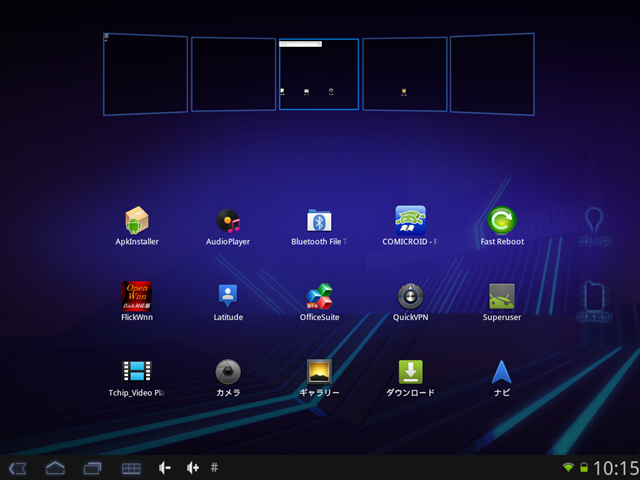Image resolution: width=640 pixels, height=480 pixels.
Task: Open FlickWnn keyboard app
Action: [x=137, y=301]
